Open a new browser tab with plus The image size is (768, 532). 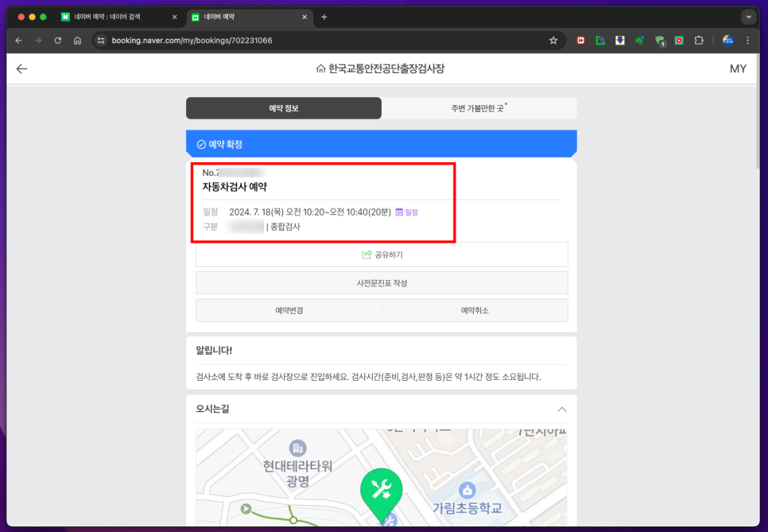tap(324, 17)
